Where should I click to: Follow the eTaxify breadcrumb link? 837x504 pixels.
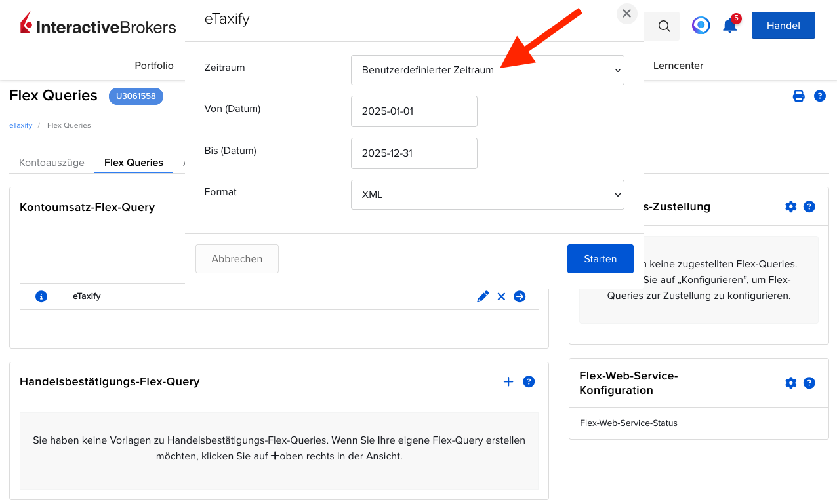[20, 125]
